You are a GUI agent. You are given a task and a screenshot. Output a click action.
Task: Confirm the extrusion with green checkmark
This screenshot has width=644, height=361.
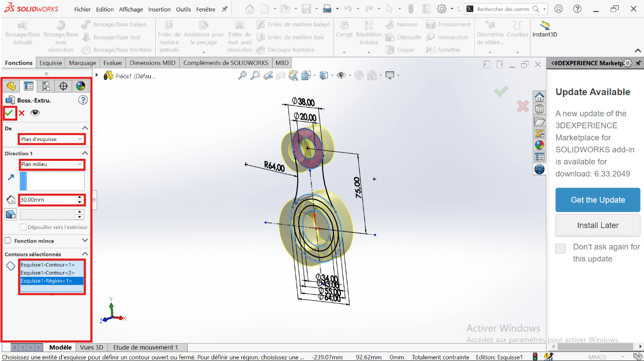point(9,113)
